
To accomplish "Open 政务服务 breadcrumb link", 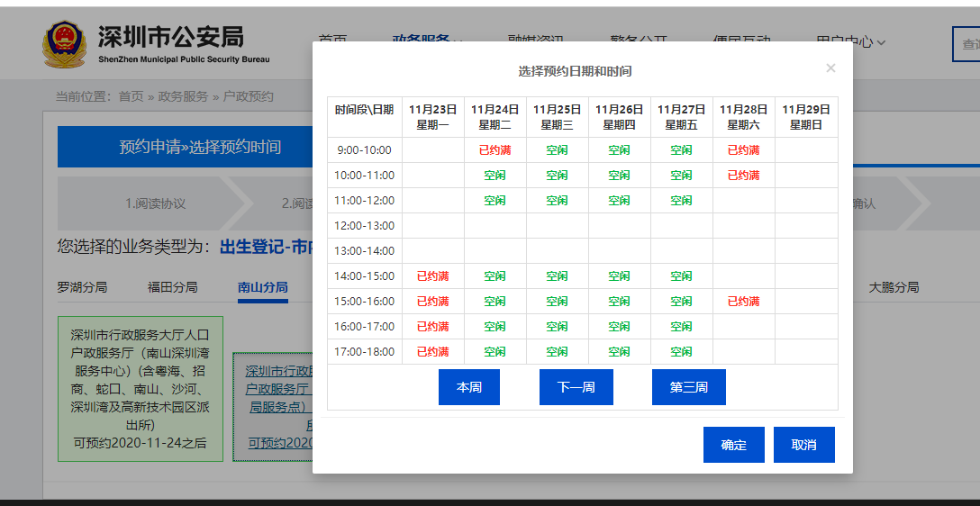I will 183,96.
